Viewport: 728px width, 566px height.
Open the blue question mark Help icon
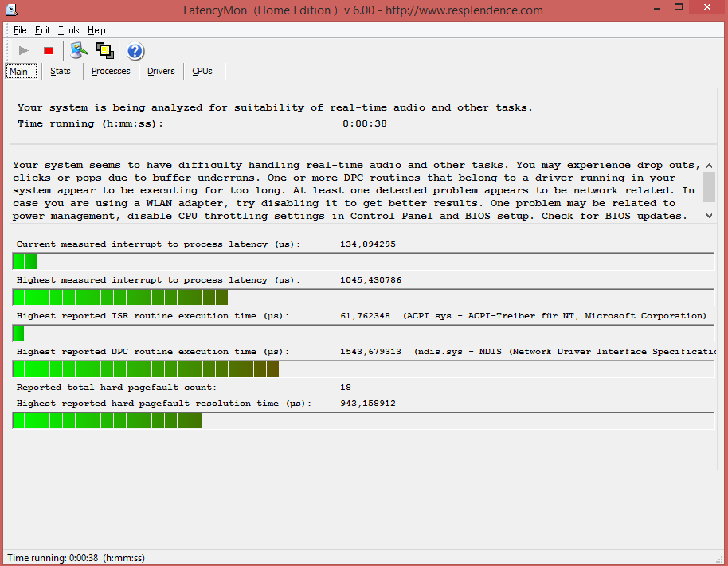coord(135,51)
